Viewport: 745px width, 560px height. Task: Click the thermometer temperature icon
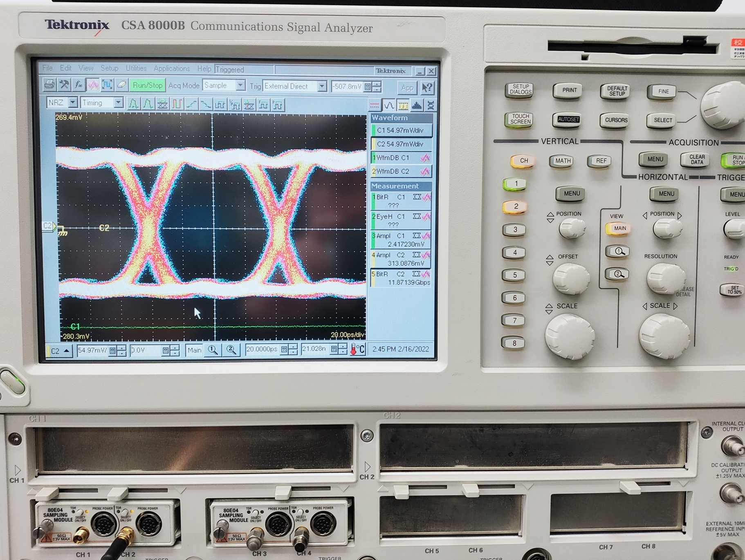(357, 350)
